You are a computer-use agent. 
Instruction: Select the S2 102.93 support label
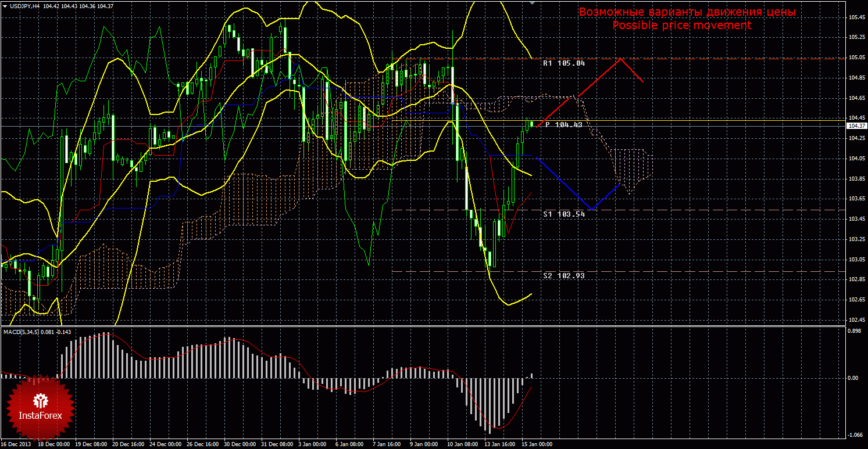tap(563, 276)
